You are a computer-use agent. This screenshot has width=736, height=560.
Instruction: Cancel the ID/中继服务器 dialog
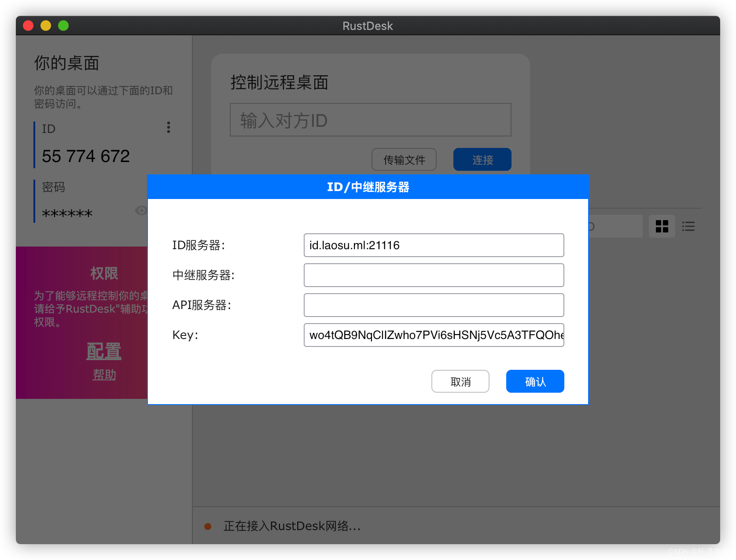coord(460,381)
